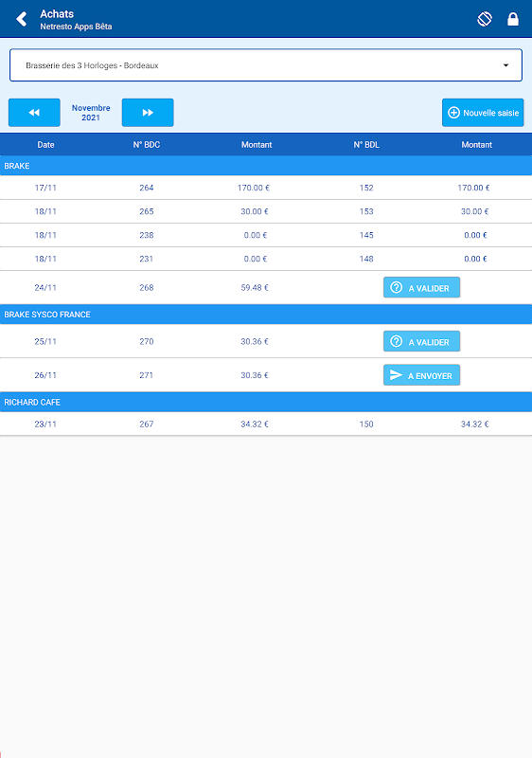
Task: Click A VALIDER for order 270
Action: click(421, 341)
